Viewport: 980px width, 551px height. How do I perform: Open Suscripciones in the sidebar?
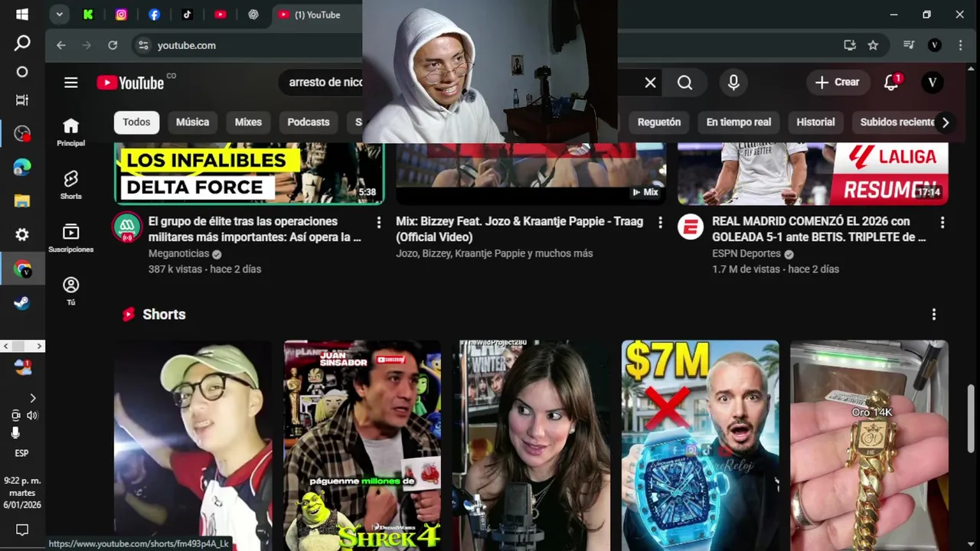pos(70,238)
